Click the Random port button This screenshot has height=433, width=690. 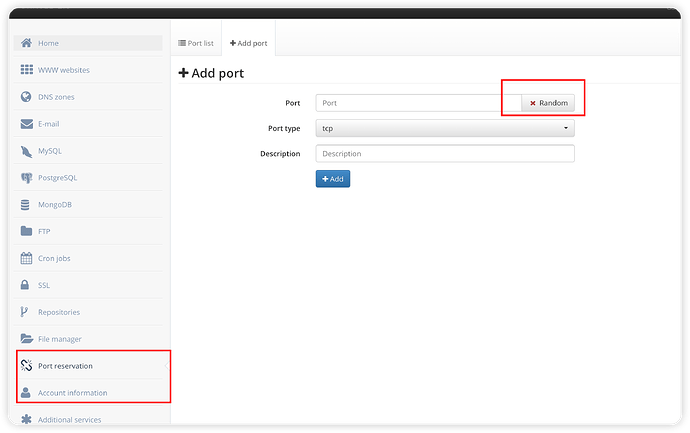pos(548,103)
